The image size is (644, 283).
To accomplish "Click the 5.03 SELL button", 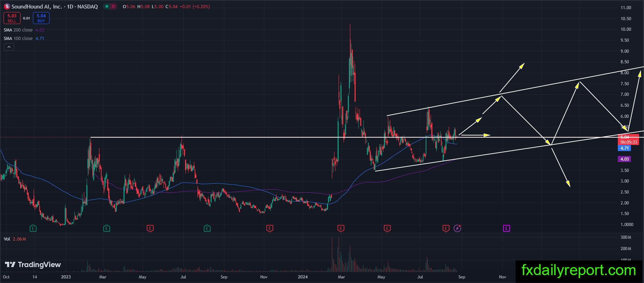I will [x=12, y=18].
